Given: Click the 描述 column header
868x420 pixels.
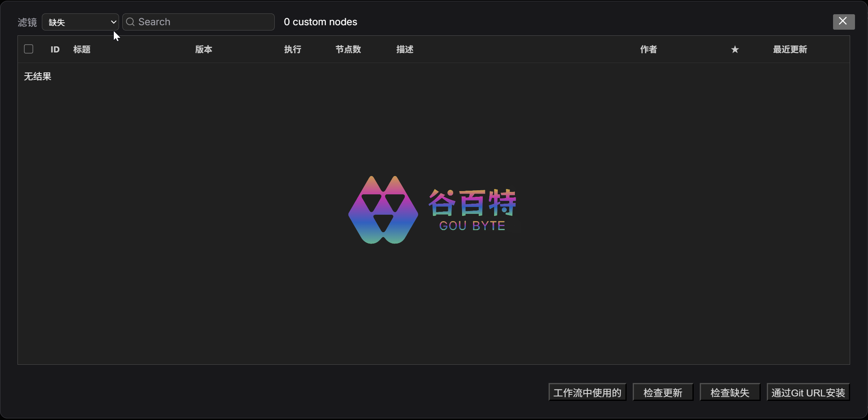Looking at the screenshot, I should 405,50.
